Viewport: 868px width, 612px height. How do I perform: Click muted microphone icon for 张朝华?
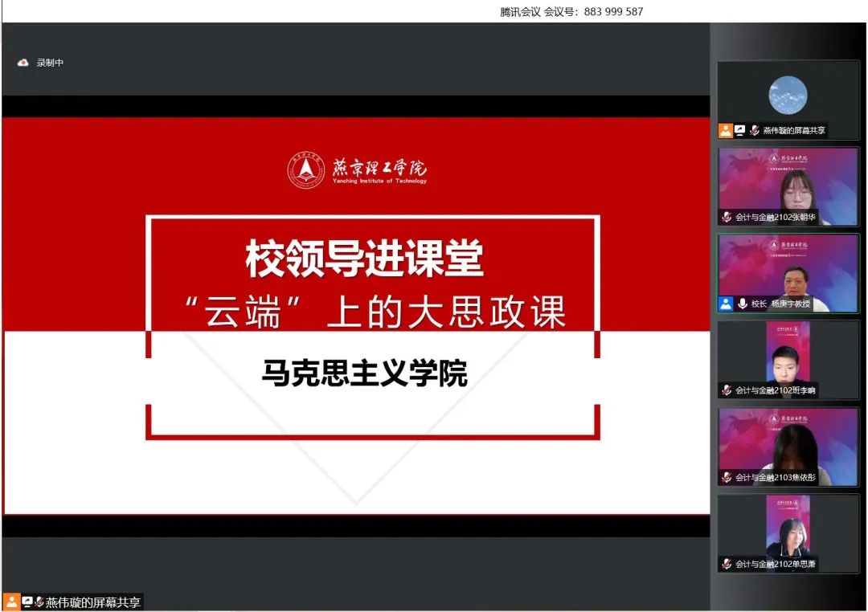[x=727, y=217]
